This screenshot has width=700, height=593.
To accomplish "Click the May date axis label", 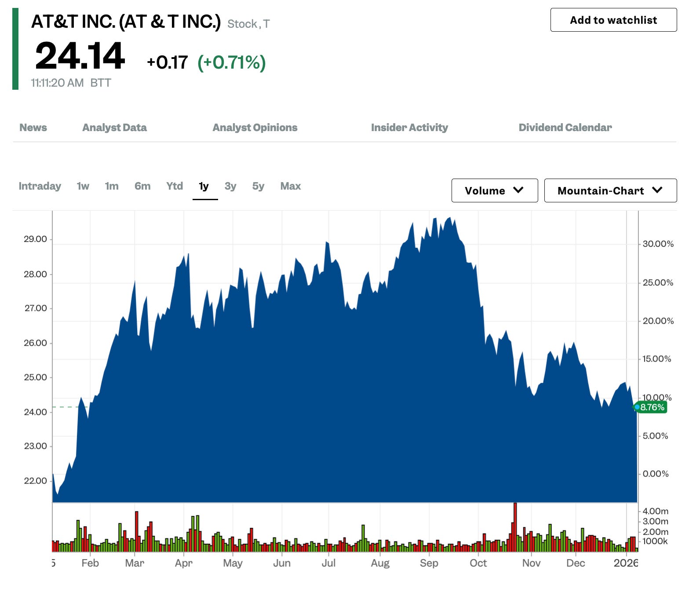I will pyautogui.click(x=233, y=563).
